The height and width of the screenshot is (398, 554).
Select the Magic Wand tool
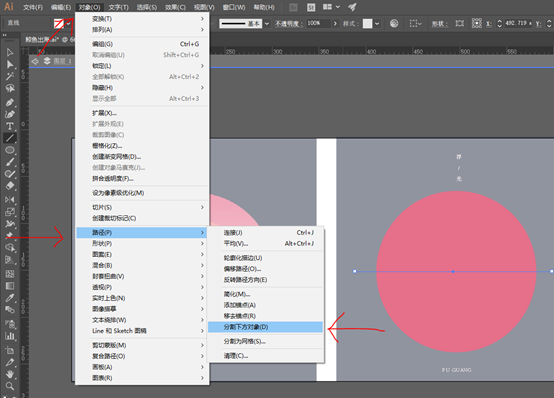point(10,76)
